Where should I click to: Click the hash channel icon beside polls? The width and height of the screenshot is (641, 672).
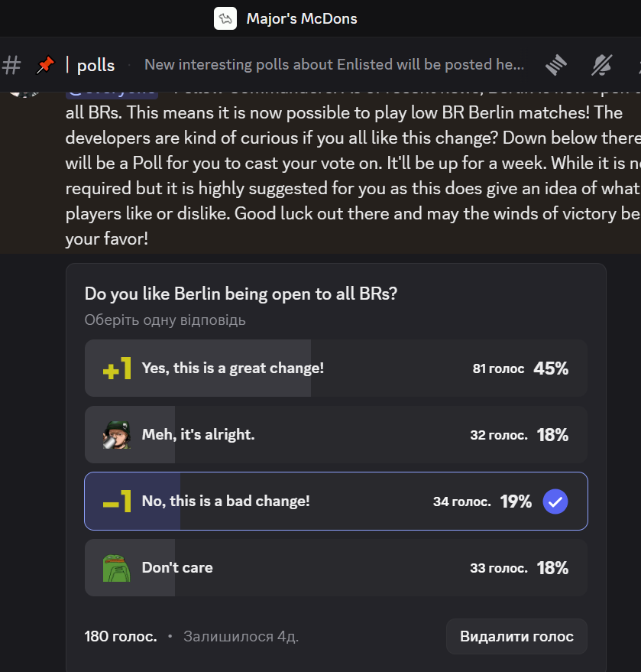[11, 65]
